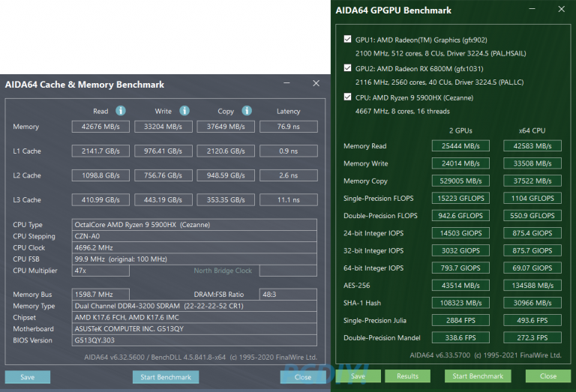Click the Write info icon
Image resolution: width=576 pixels, height=392 pixels.
pyautogui.click(x=184, y=110)
